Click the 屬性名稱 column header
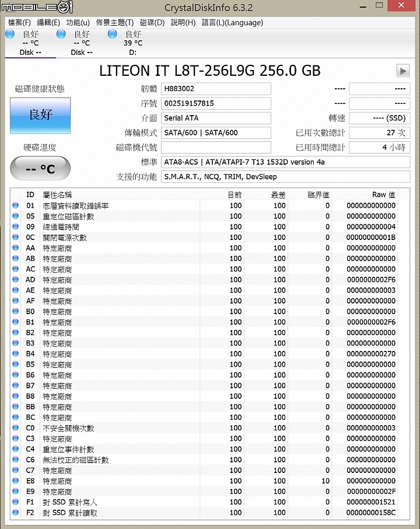Screen dimensions: 420x529 click(120, 194)
